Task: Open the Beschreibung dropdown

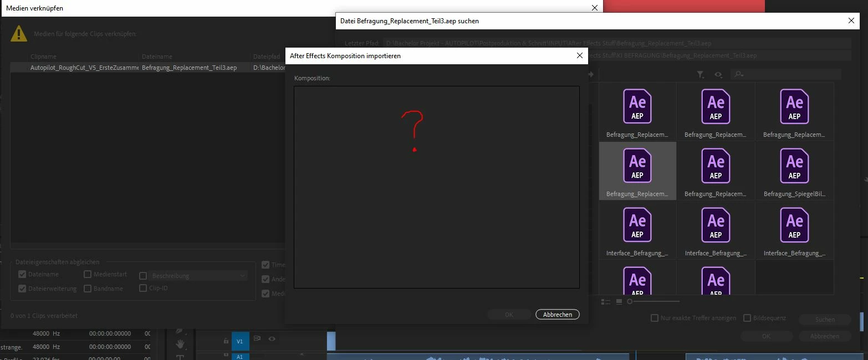Action: (198, 276)
